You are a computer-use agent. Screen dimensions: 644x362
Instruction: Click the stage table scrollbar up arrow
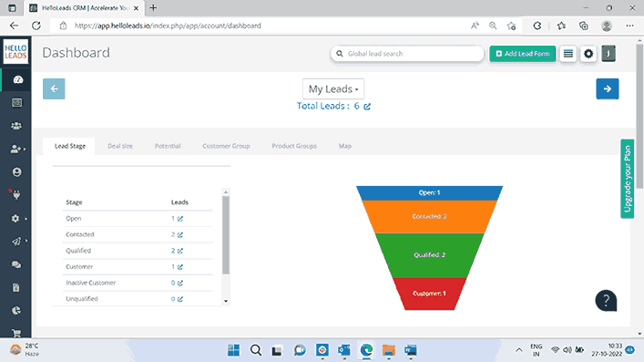[226, 192]
